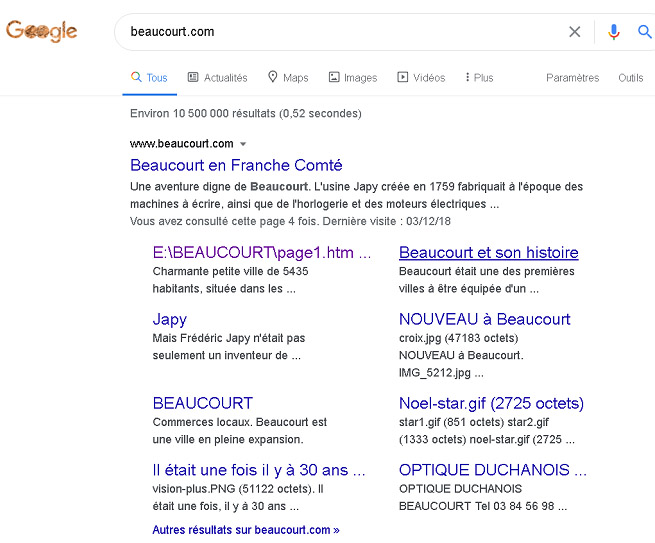Click the snippet vision-plus.PNG (51122 octets)

[x=238, y=497]
